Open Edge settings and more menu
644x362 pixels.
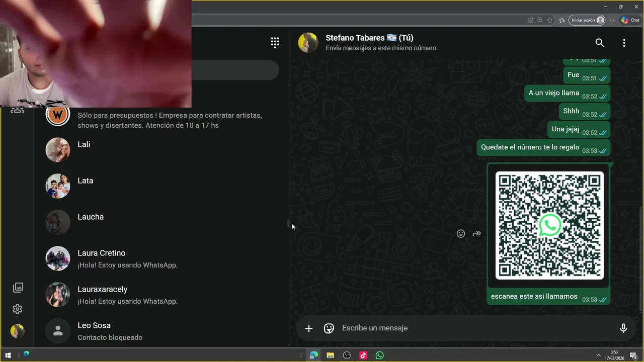tap(612, 20)
